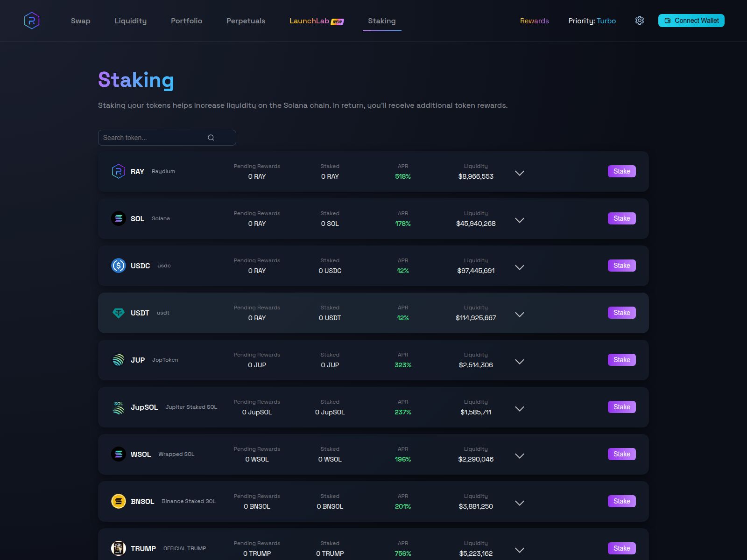
Task: Switch to the Portfolio tab
Action: [186, 21]
